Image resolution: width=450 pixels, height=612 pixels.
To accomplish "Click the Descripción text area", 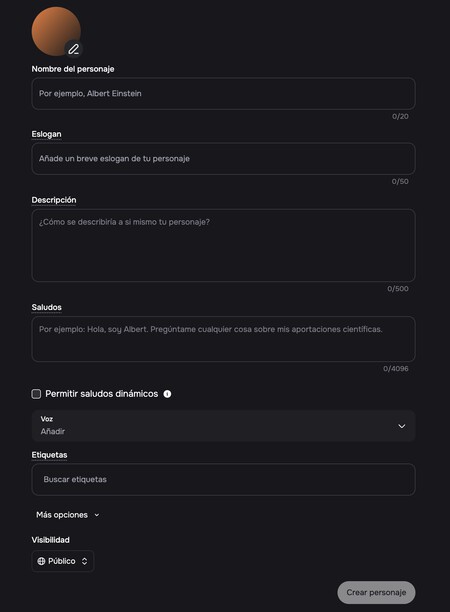I will (223, 245).
